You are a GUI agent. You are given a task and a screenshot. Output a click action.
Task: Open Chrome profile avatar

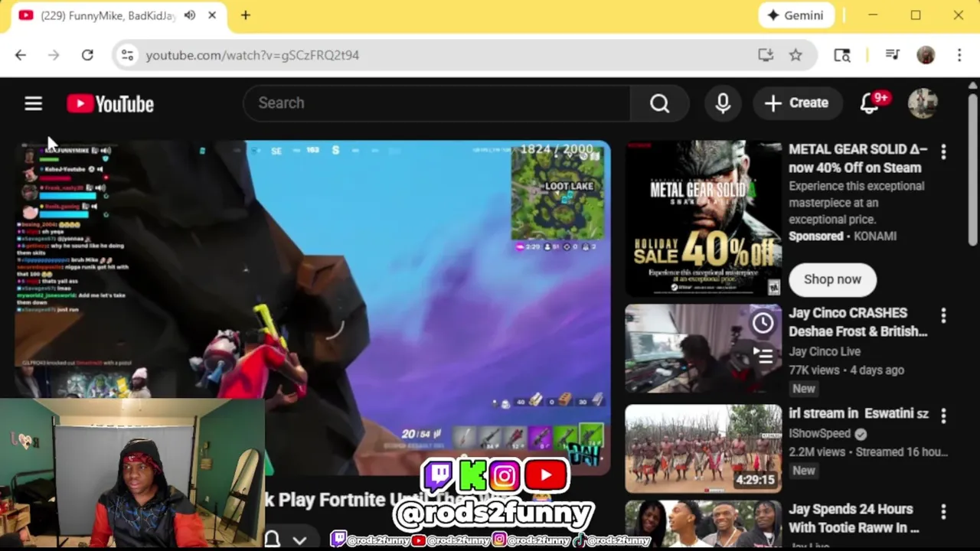point(926,55)
